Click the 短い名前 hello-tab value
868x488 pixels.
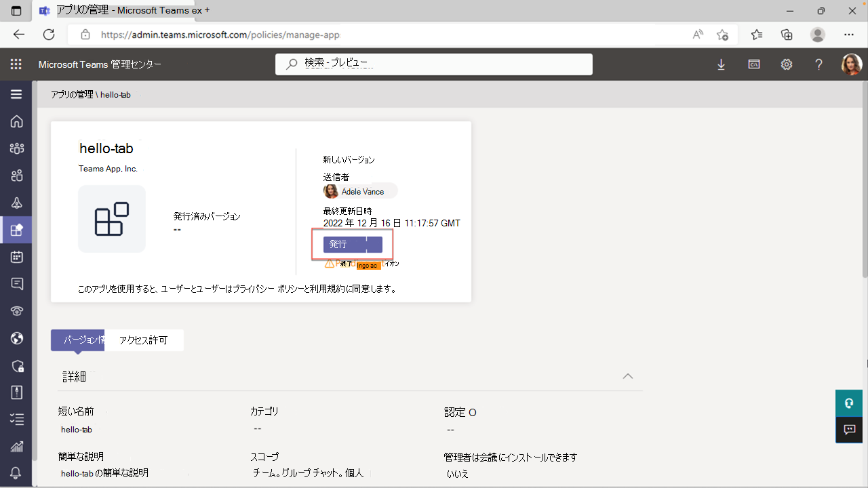77,430
